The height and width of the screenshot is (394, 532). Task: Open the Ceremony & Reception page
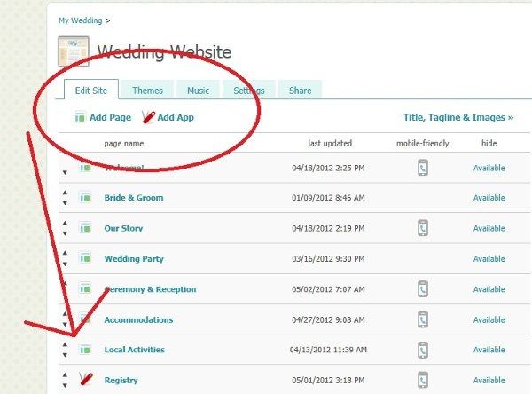(x=150, y=289)
